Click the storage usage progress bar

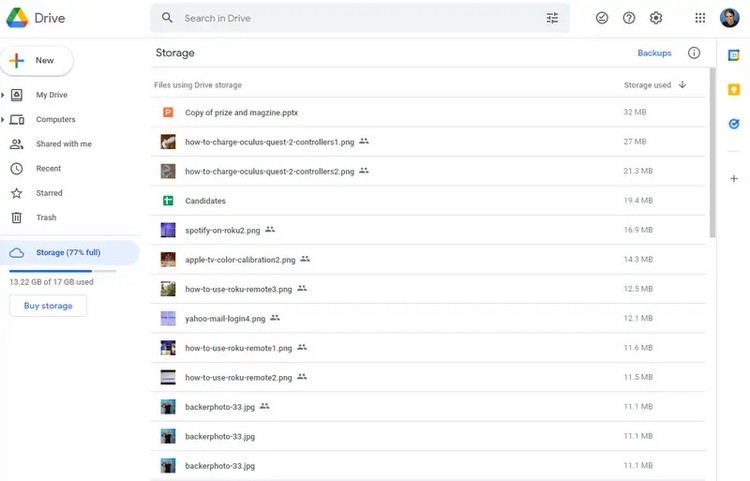point(63,271)
